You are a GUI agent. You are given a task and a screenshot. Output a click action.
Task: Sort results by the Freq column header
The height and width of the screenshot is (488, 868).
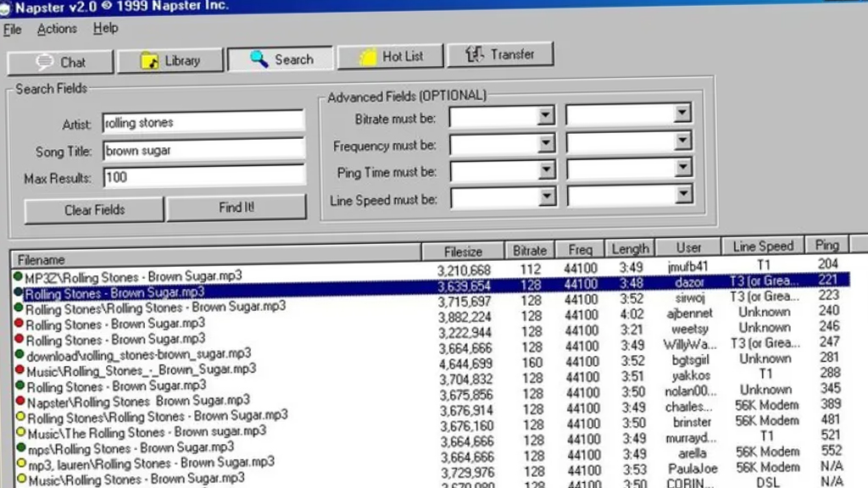[580, 250]
